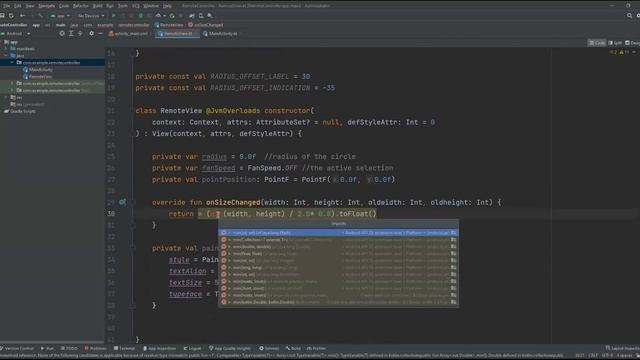
Task: Open the App Inspection tool window
Action: [160, 348]
